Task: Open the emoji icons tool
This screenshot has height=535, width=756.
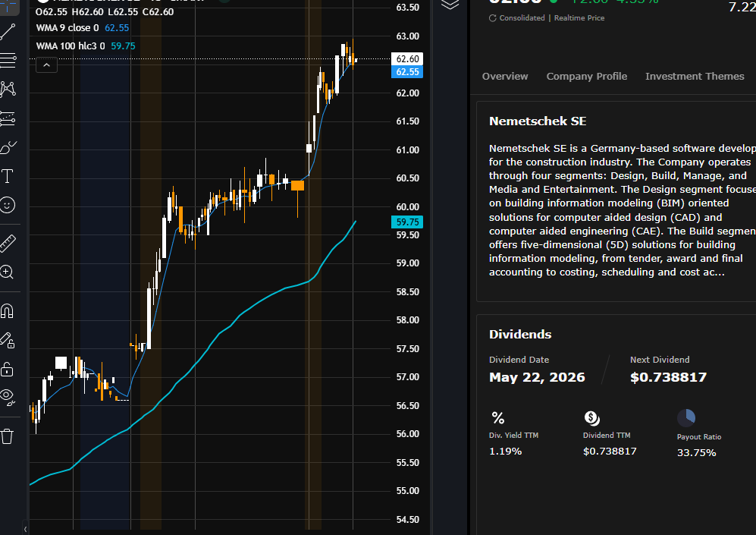Action: tap(8, 205)
